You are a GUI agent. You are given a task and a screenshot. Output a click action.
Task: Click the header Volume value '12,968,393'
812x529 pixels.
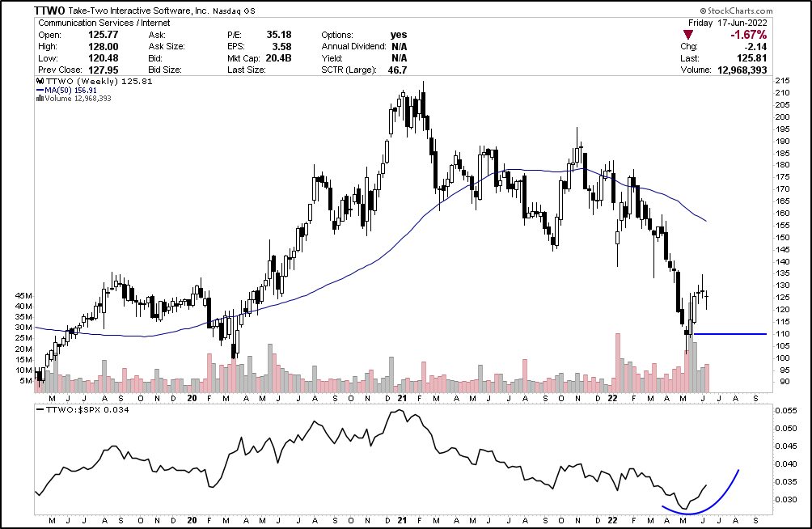(x=742, y=70)
